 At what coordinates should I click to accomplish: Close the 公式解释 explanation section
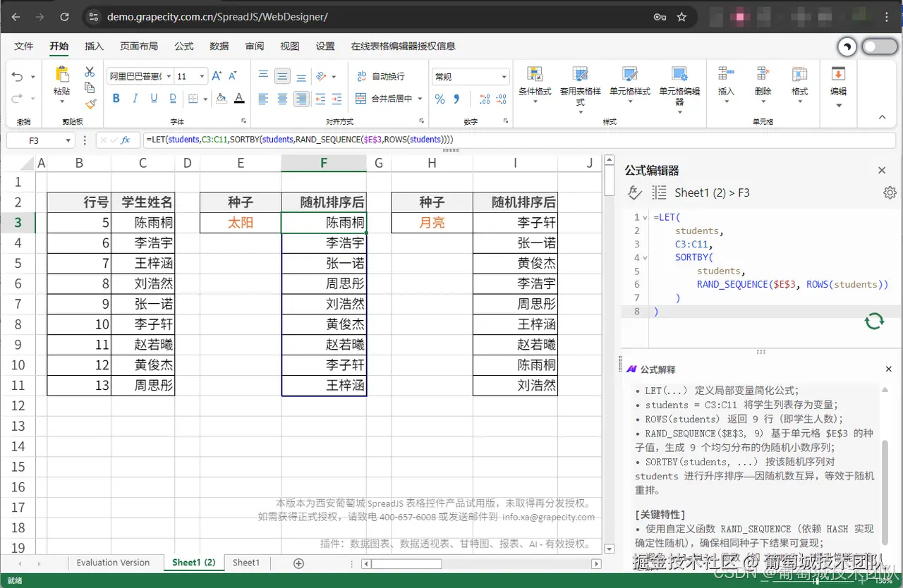pos(889,369)
